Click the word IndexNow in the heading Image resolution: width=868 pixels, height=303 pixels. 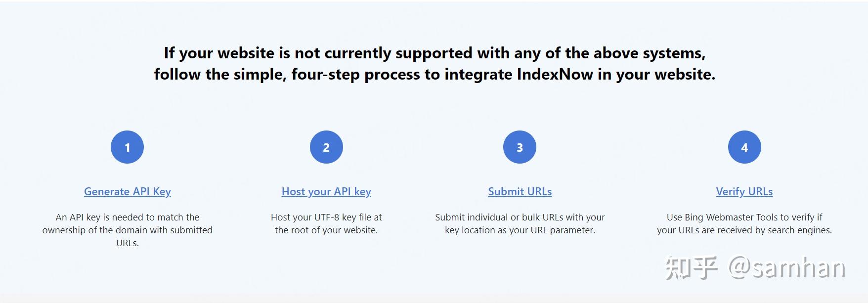pos(555,75)
